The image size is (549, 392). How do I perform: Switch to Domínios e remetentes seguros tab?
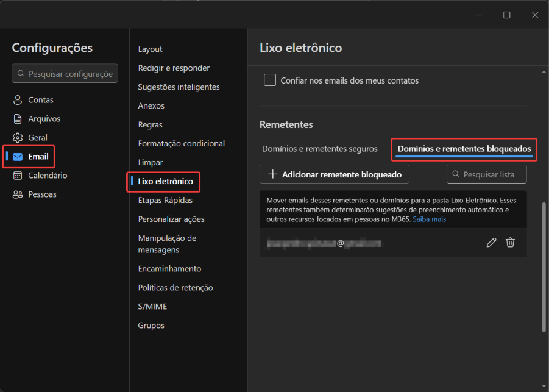pyautogui.click(x=319, y=149)
